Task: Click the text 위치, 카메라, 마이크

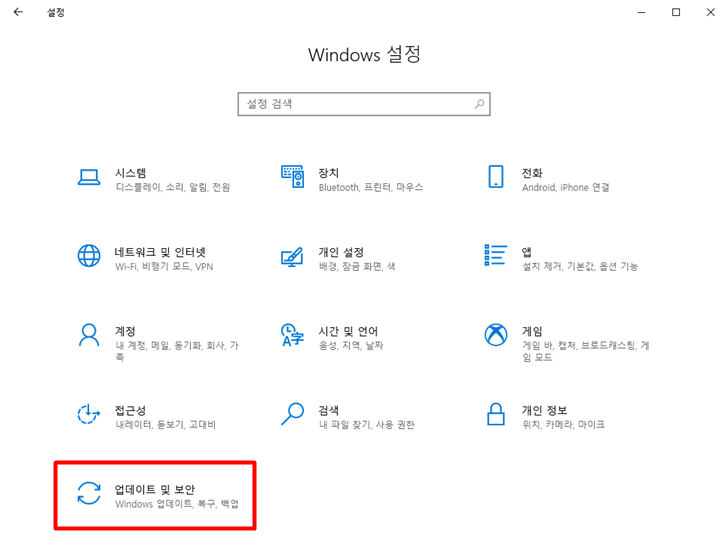Action: [x=563, y=424]
